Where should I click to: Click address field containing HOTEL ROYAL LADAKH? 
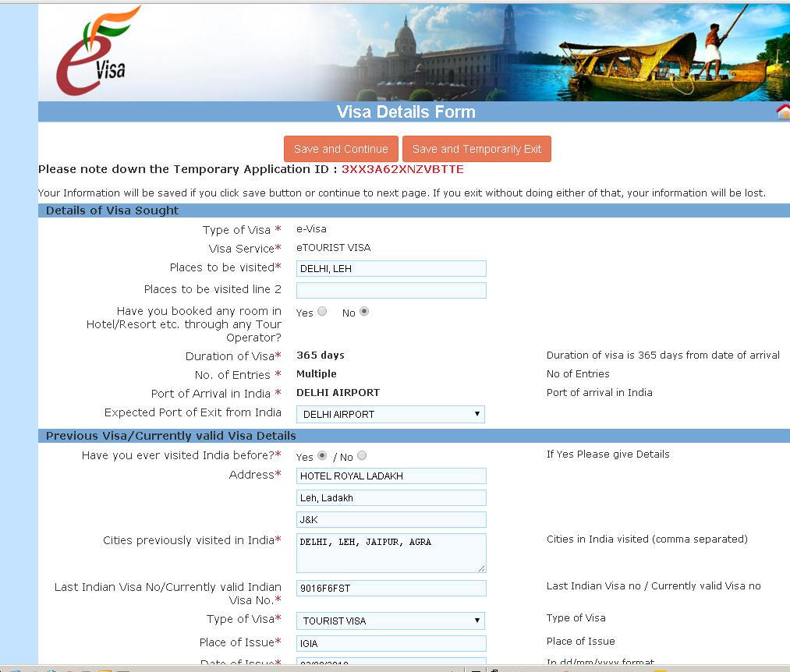pos(391,476)
